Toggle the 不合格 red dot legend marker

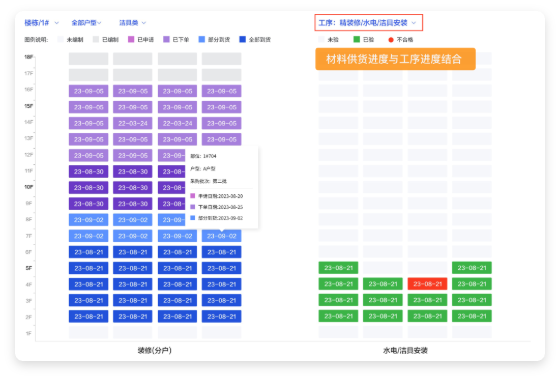pos(391,40)
